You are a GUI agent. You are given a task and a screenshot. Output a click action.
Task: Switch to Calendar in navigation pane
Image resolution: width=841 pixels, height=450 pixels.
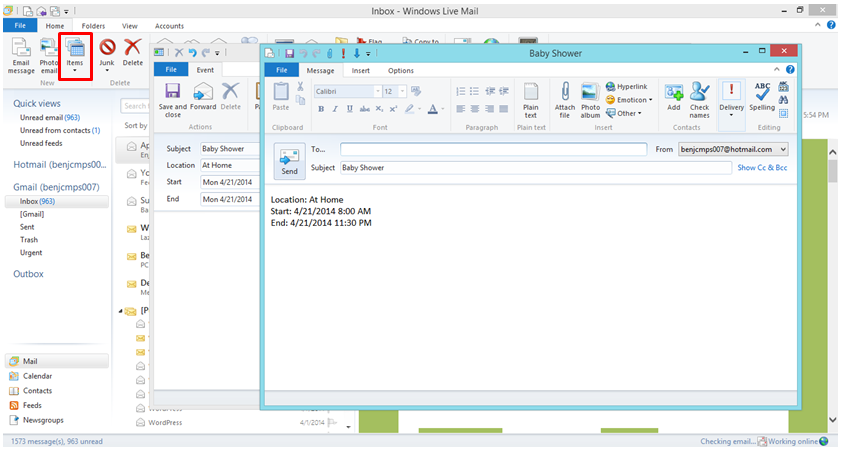tap(37, 376)
